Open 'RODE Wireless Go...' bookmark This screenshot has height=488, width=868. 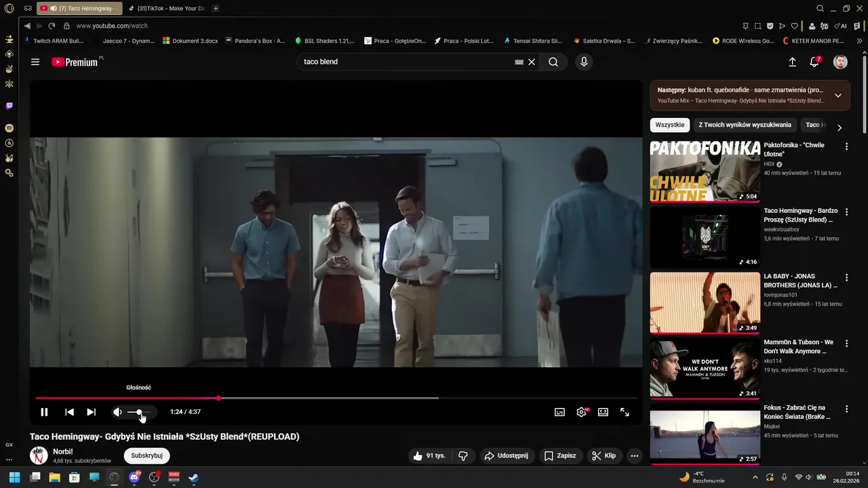click(x=743, y=41)
